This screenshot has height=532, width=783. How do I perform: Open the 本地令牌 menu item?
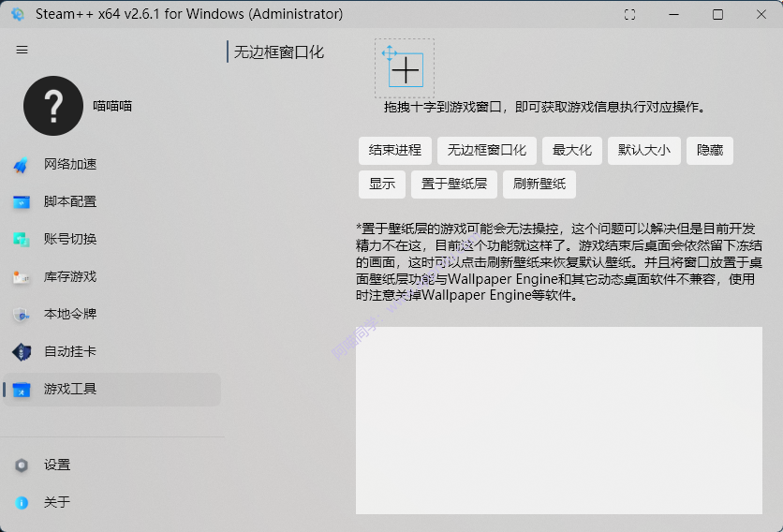pyautogui.click(x=111, y=314)
